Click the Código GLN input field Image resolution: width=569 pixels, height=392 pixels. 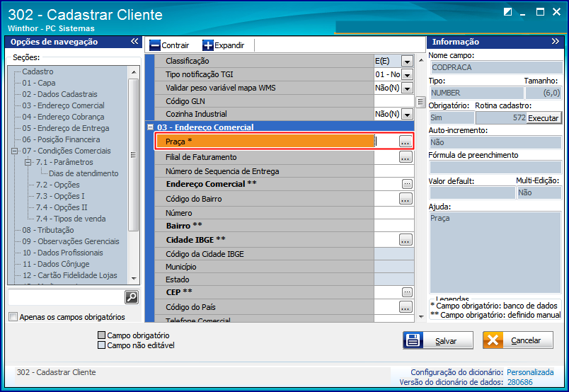click(394, 101)
